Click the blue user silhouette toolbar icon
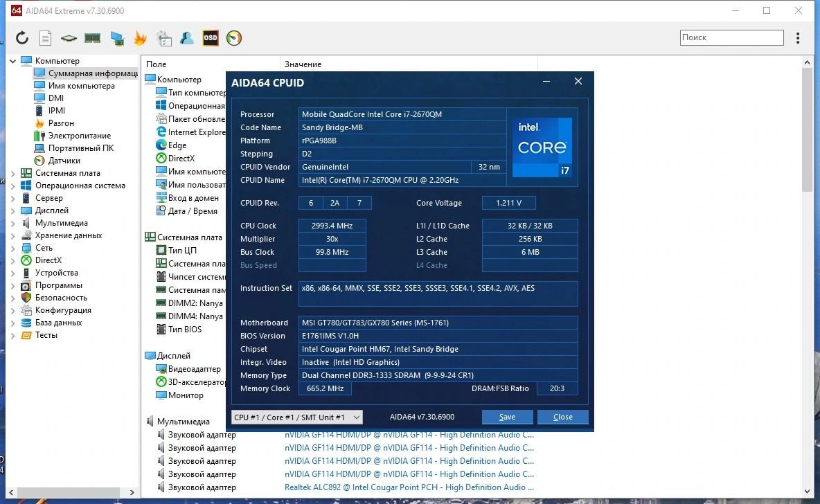This screenshot has width=820, height=504. tap(187, 37)
